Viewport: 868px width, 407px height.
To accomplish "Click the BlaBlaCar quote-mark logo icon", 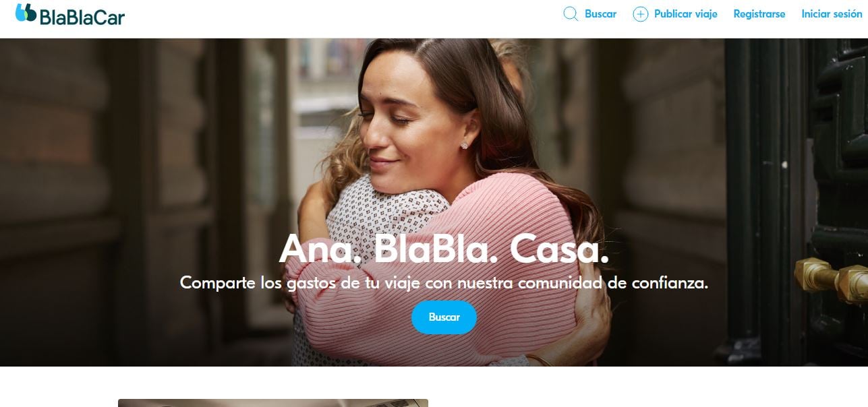I will point(26,13).
